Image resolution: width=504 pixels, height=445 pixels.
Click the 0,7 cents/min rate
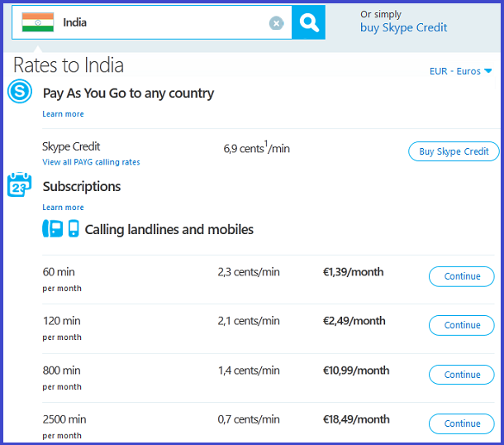[249, 419]
